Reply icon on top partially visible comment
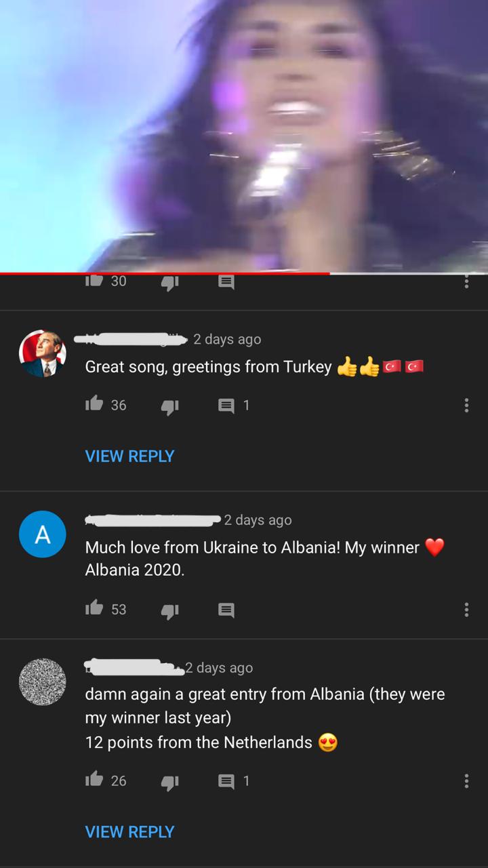 click(226, 283)
